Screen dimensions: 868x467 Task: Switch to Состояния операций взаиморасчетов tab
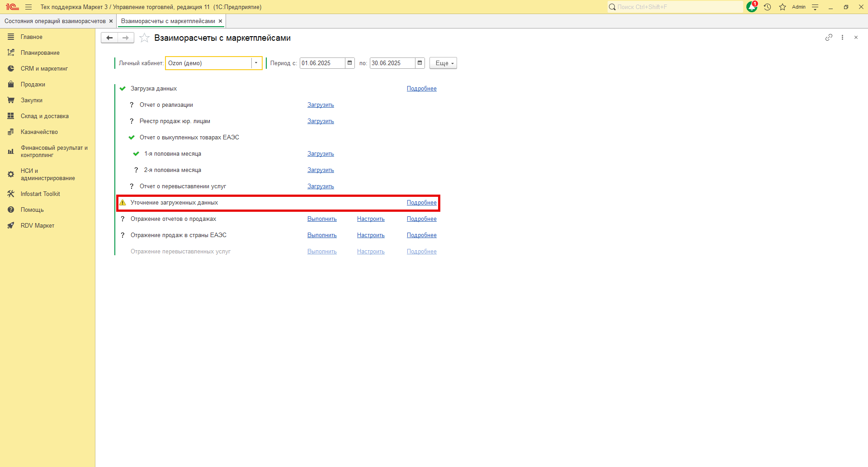(x=55, y=21)
